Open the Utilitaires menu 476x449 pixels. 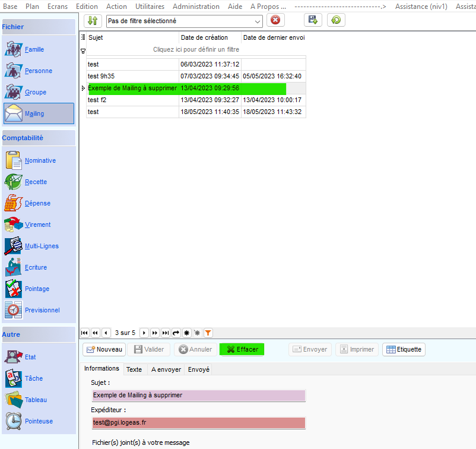(150, 6)
